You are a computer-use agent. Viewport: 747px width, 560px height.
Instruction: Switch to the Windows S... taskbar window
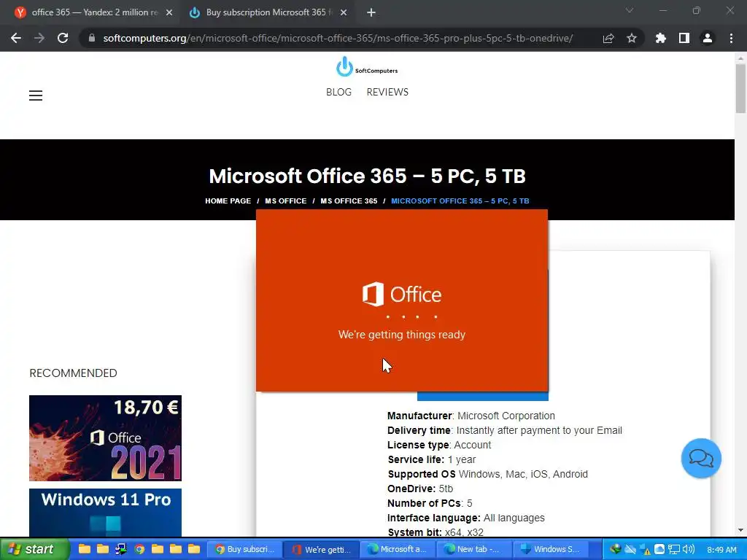click(550, 549)
